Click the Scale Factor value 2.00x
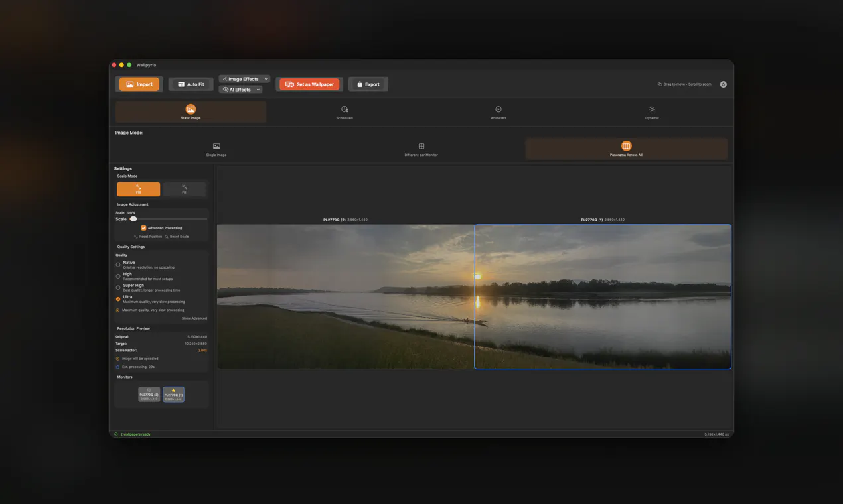Viewport: 843px width, 504px height. [x=202, y=350]
